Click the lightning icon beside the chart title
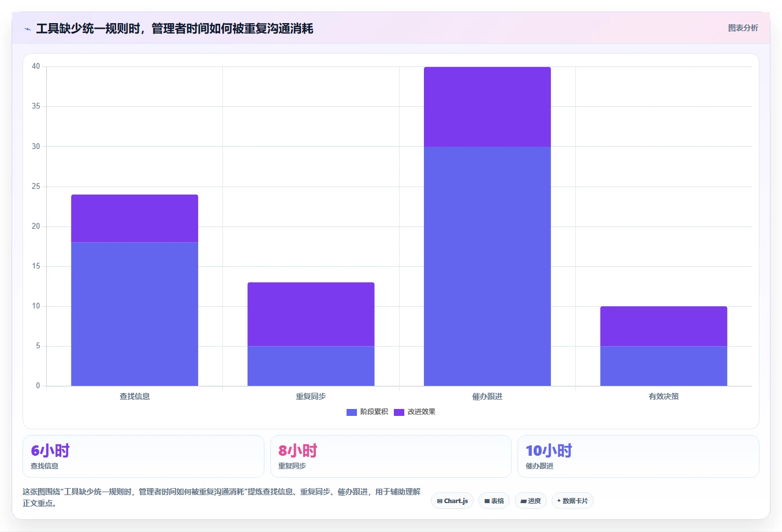The width and height of the screenshot is (782, 532). 28,29
